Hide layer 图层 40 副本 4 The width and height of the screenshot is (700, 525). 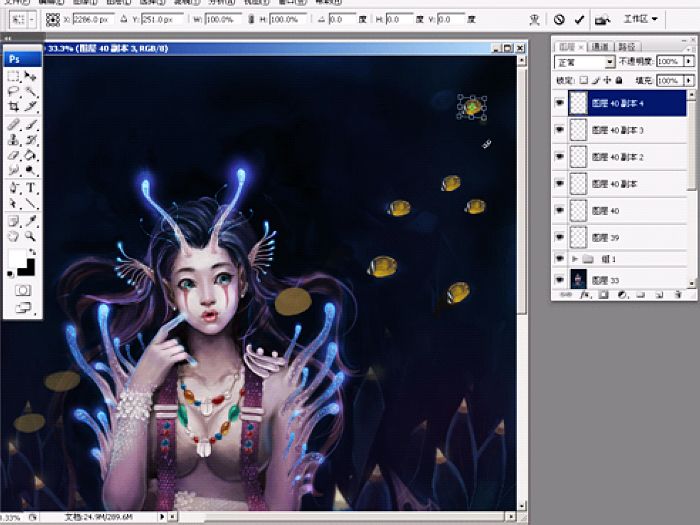[559, 103]
